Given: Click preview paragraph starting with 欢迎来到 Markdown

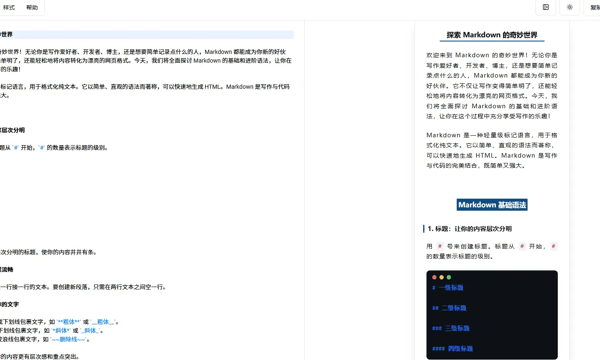Looking at the screenshot, I should click(x=492, y=85).
